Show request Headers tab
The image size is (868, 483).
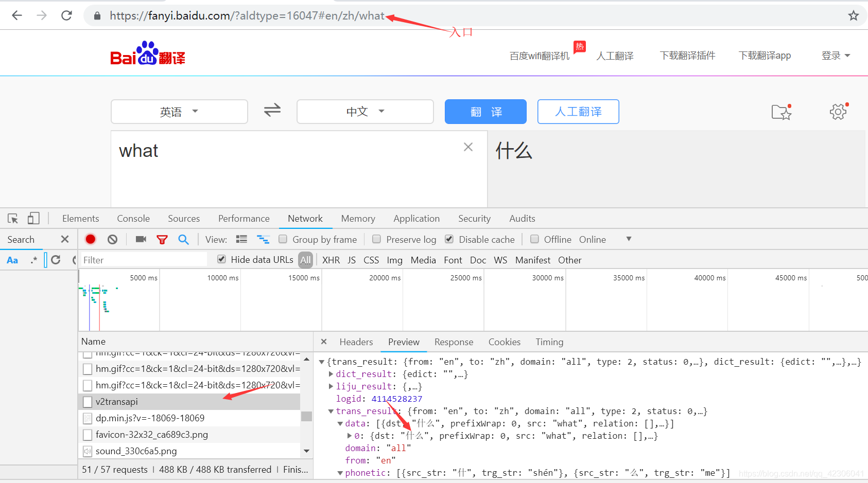[356, 342]
